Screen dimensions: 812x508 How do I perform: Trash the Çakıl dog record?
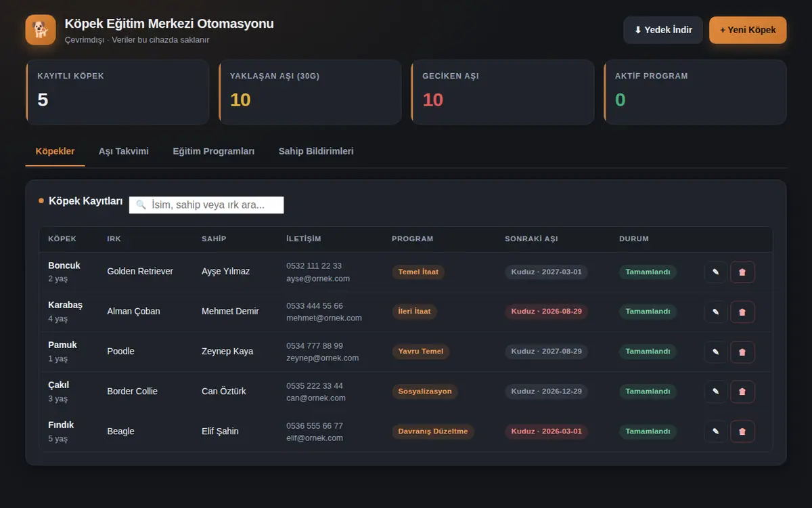click(742, 391)
